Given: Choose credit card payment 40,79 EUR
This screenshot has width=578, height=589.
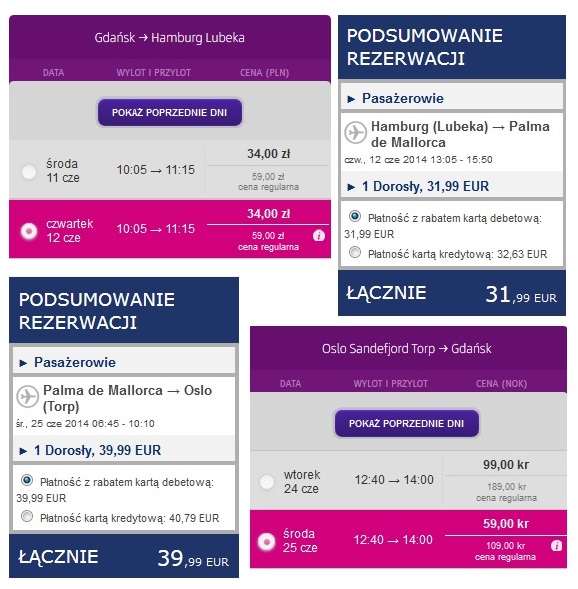Looking at the screenshot, I should pyautogui.click(x=27, y=516).
